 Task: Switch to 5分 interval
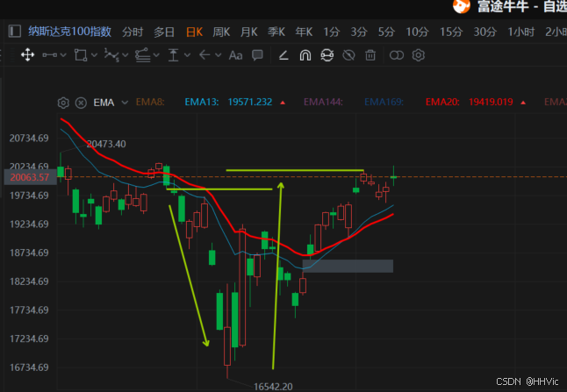[386, 32]
